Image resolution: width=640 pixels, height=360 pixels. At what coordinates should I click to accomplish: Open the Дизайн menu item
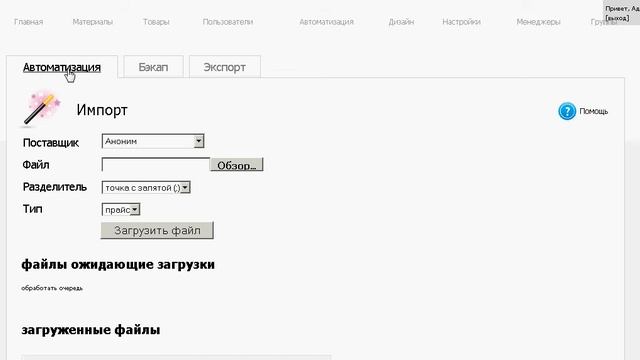[401, 22]
